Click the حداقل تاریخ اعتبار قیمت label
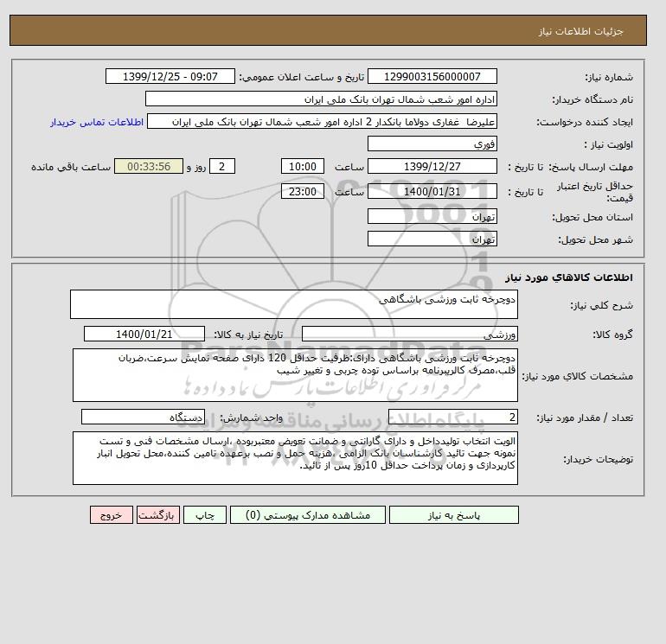Viewport: 666px width, 644px height. [x=595, y=192]
